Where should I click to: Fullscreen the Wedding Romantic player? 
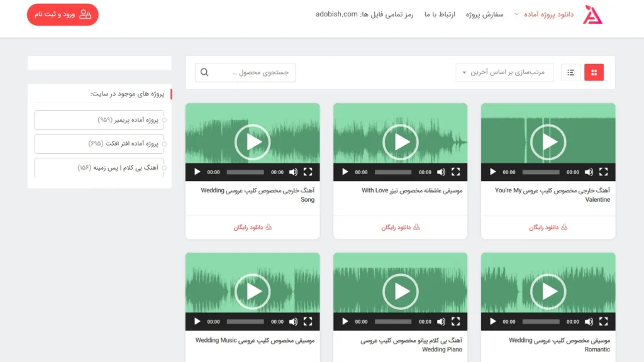[603, 321]
